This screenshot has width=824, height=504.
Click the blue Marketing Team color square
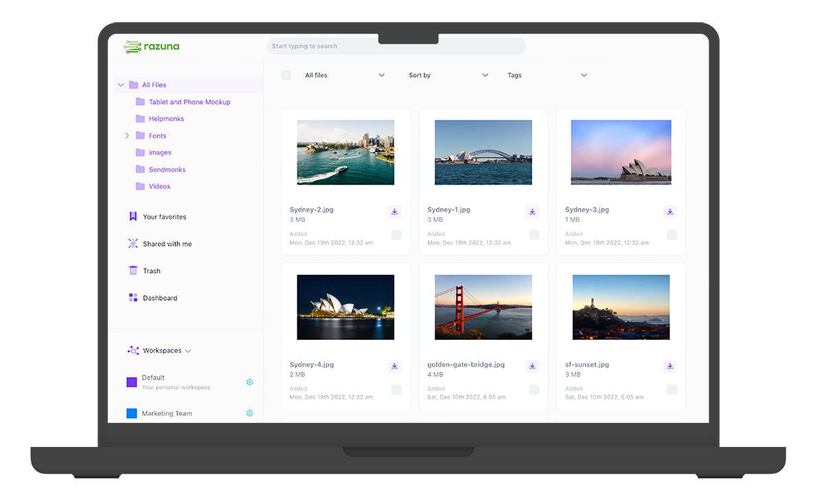pyautogui.click(x=132, y=413)
